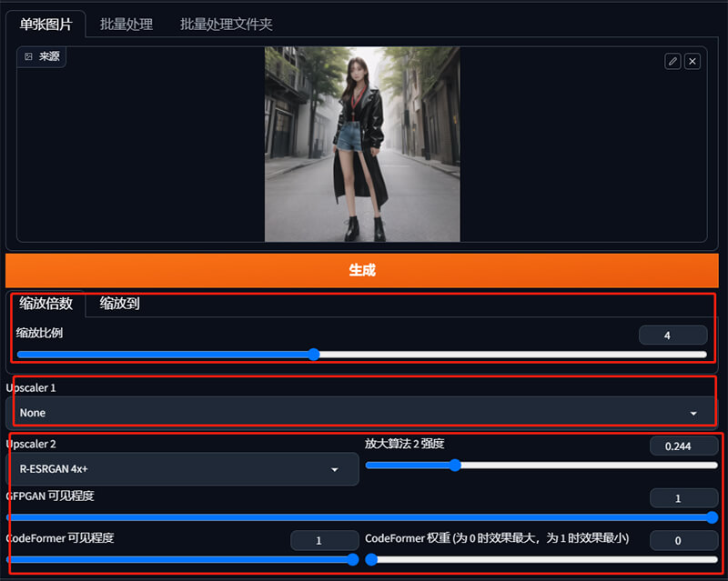Click the 缩放比例 value field showing 4
This screenshot has height=581, width=728.
(x=672, y=336)
